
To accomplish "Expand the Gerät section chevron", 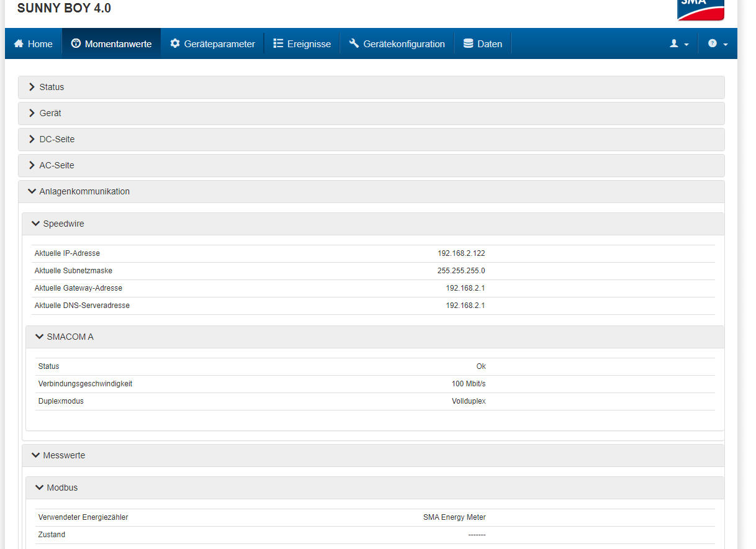I will (x=32, y=113).
